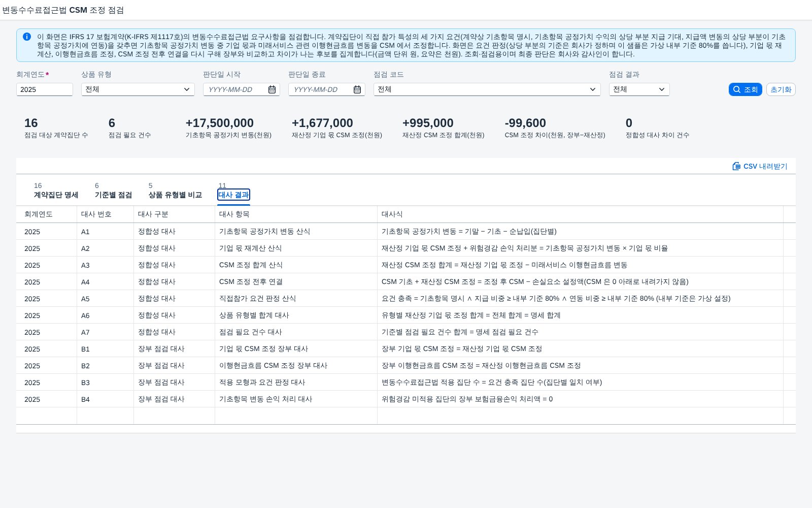Focus the 판단일 종료 date field

327,89
